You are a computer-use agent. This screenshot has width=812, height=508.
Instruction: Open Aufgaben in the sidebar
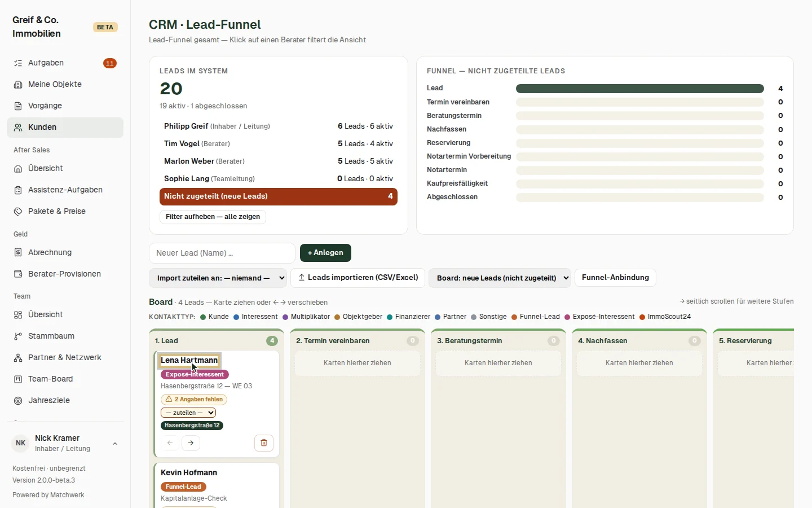click(65, 63)
